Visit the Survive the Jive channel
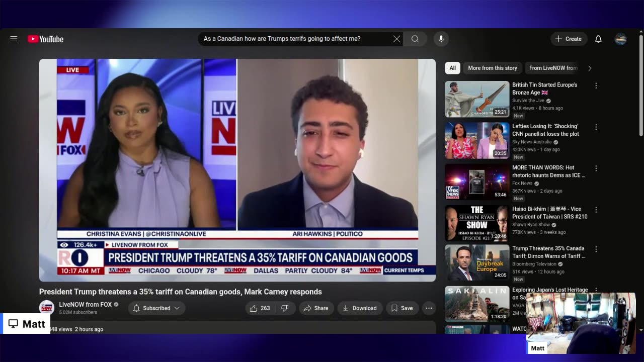Viewport: 644px width, 362px height. tap(528, 101)
